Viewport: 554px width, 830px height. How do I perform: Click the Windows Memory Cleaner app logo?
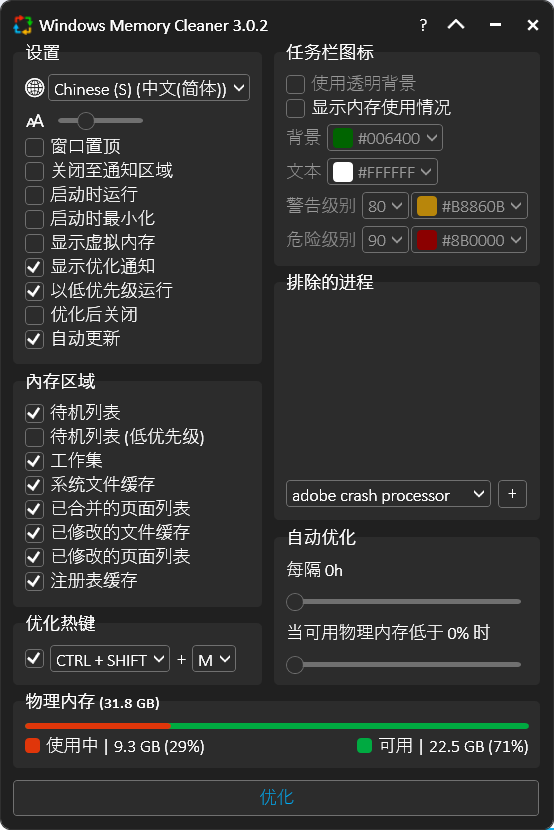click(23, 25)
